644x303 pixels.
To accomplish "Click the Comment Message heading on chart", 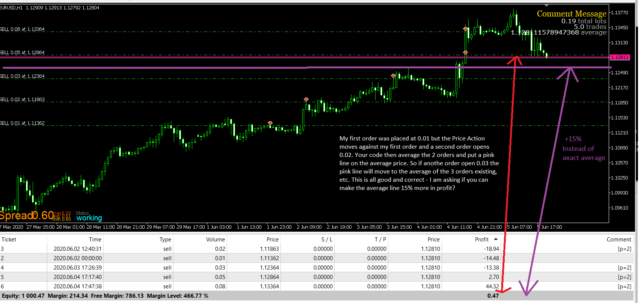I will (x=572, y=14).
